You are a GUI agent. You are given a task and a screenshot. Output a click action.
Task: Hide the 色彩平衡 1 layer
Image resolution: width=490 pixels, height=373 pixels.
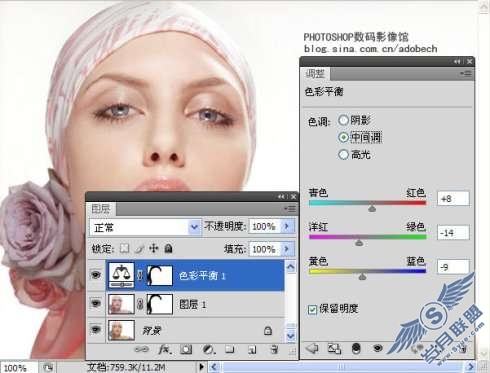[96, 275]
